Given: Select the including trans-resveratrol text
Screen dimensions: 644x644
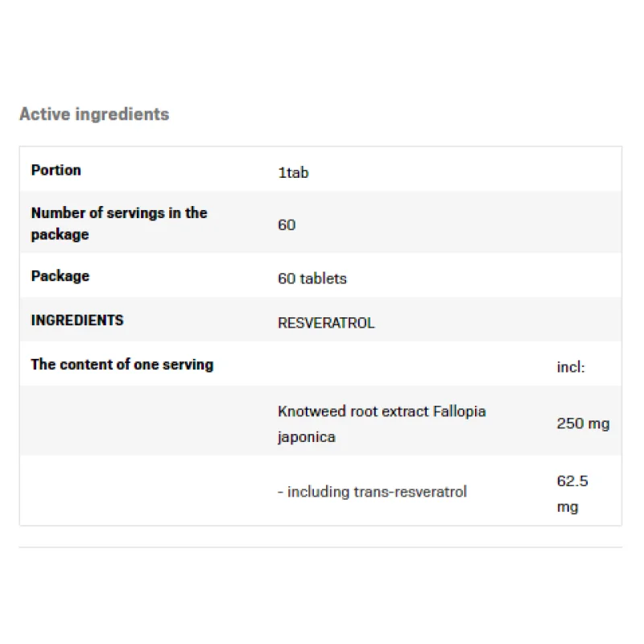Looking at the screenshot, I should [x=372, y=491].
